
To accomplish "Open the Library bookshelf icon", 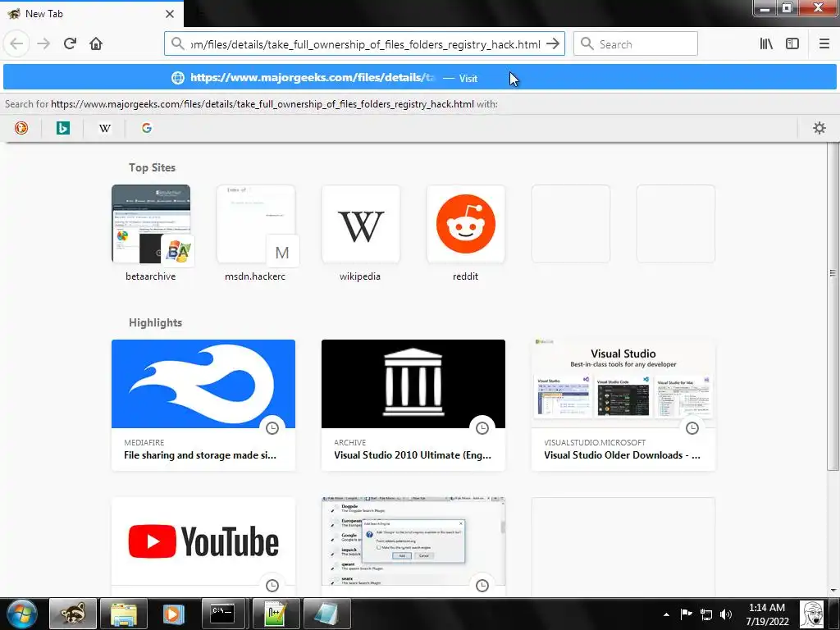I will (766, 43).
